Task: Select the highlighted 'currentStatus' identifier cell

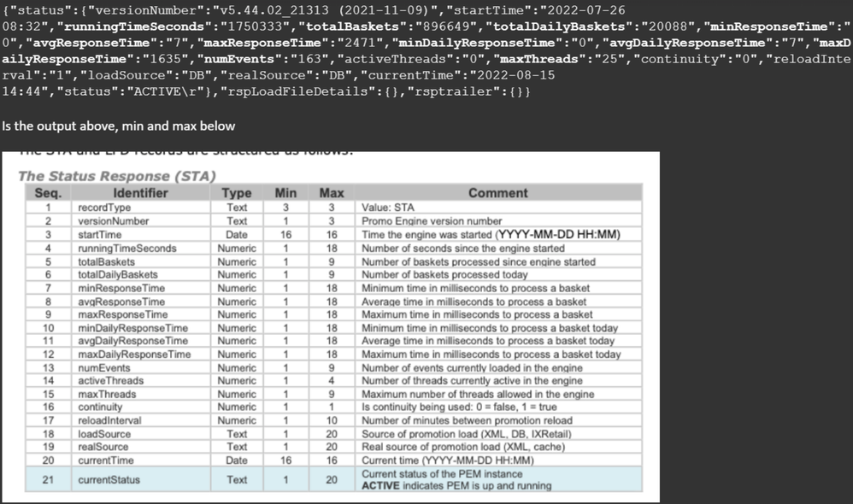Action: tap(109, 480)
